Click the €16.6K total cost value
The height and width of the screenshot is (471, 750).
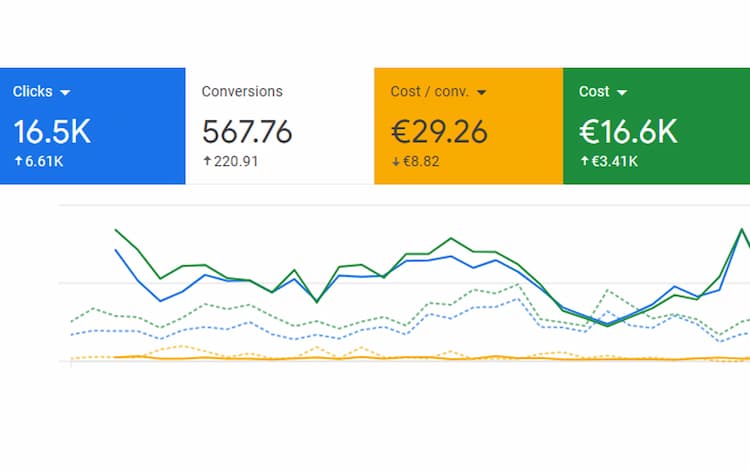[x=628, y=131]
